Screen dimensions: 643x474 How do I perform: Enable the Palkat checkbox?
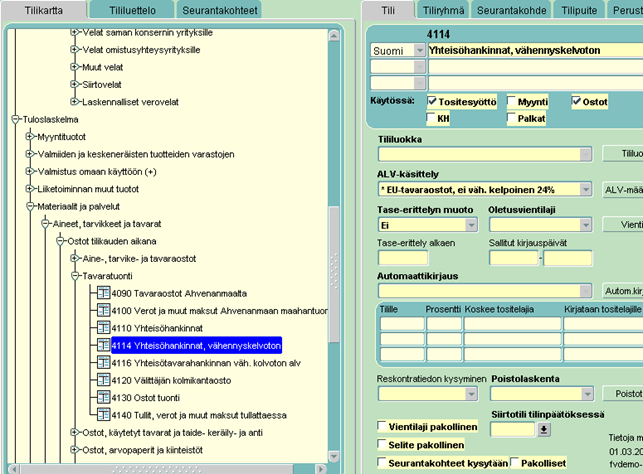point(511,118)
